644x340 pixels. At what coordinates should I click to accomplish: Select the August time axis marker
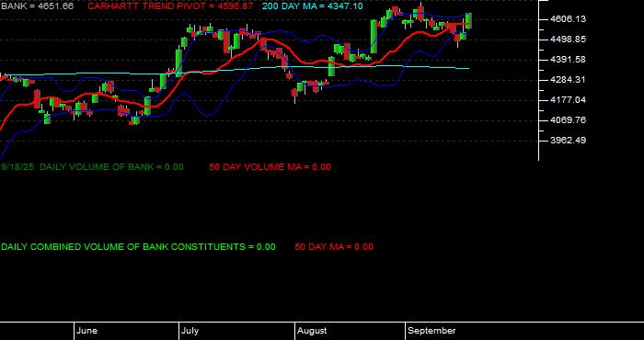pyautogui.click(x=312, y=331)
